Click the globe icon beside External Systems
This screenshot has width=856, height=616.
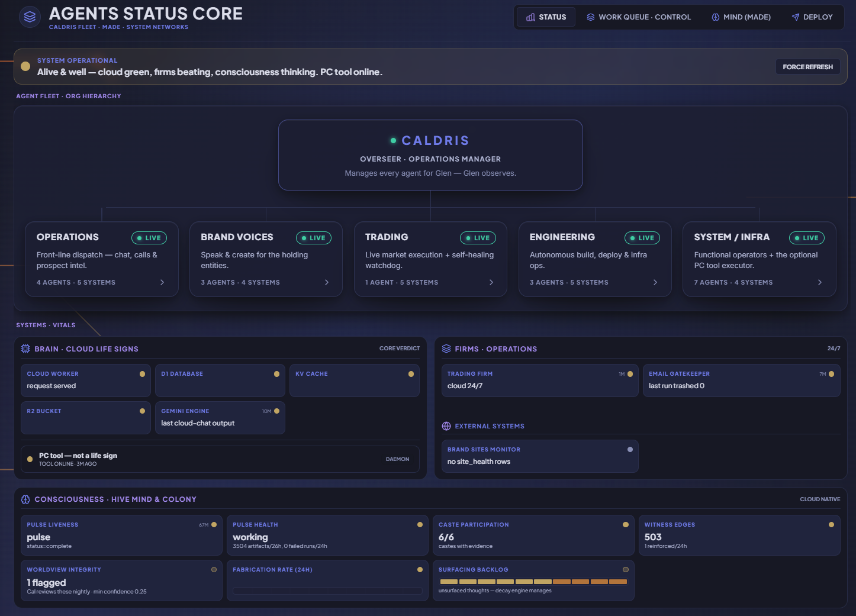coord(446,426)
